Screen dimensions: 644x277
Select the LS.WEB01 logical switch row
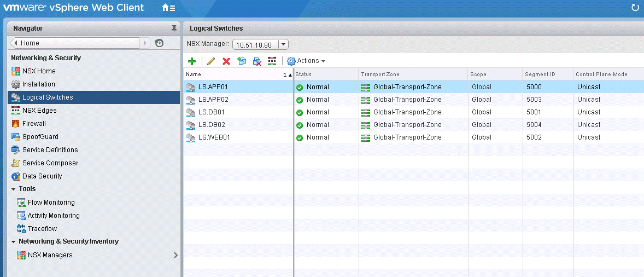point(214,137)
